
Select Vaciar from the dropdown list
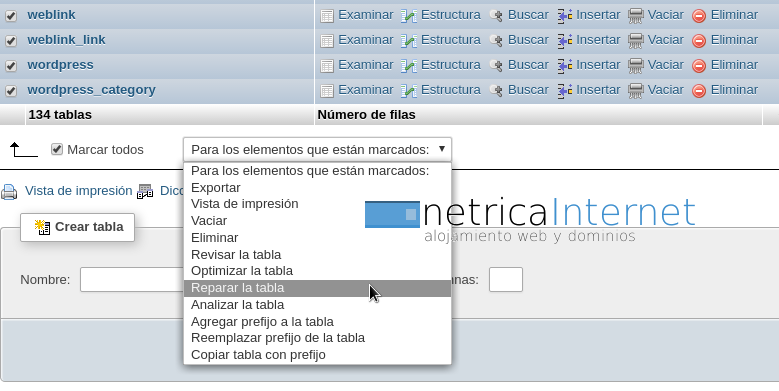pyautogui.click(x=317, y=221)
